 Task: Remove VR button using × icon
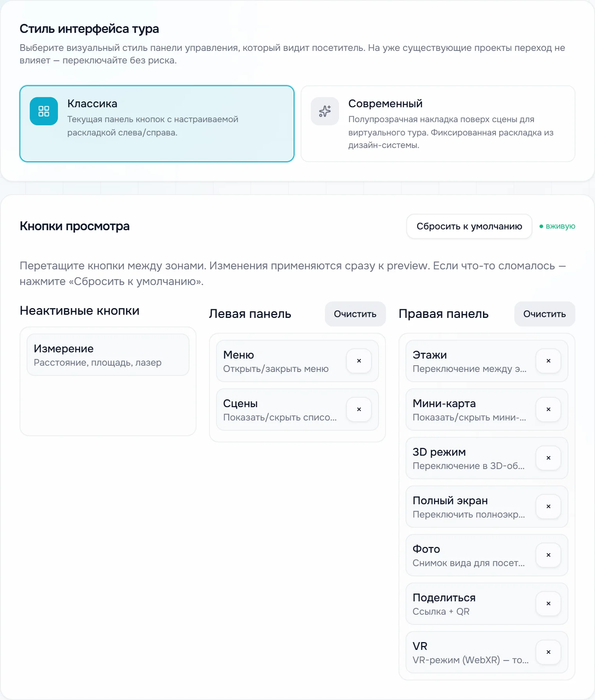[x=548, y=652]
